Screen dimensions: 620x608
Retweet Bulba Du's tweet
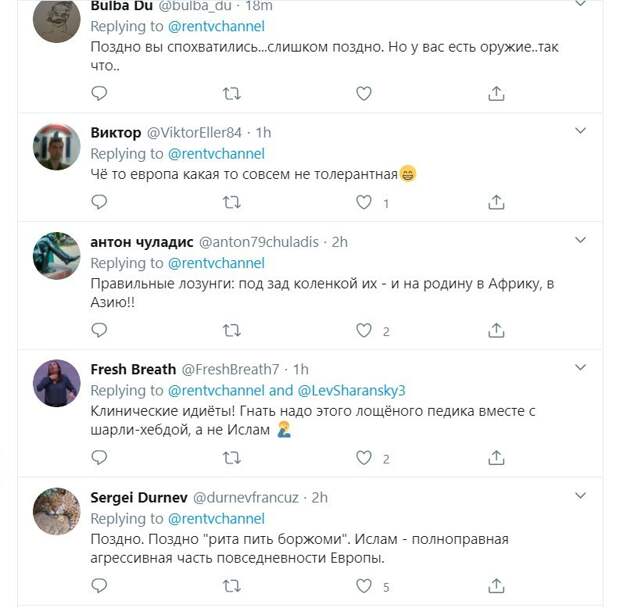tap(231, 94)
